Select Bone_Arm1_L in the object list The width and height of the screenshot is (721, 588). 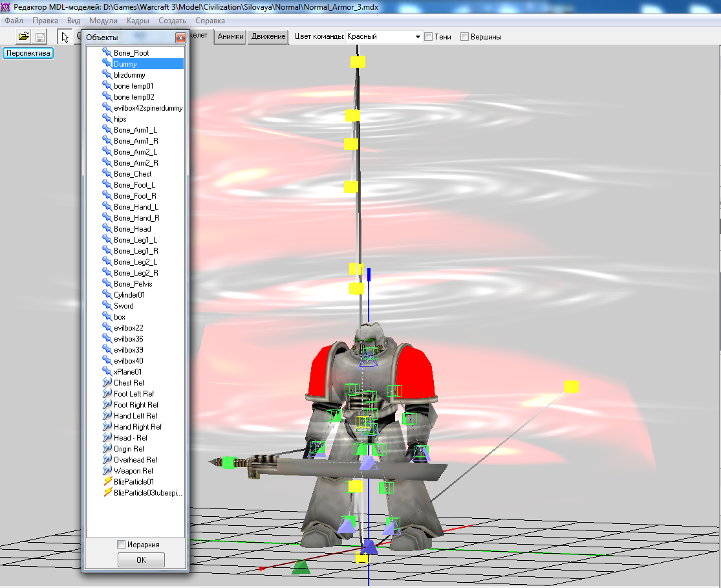click(136, 130)
